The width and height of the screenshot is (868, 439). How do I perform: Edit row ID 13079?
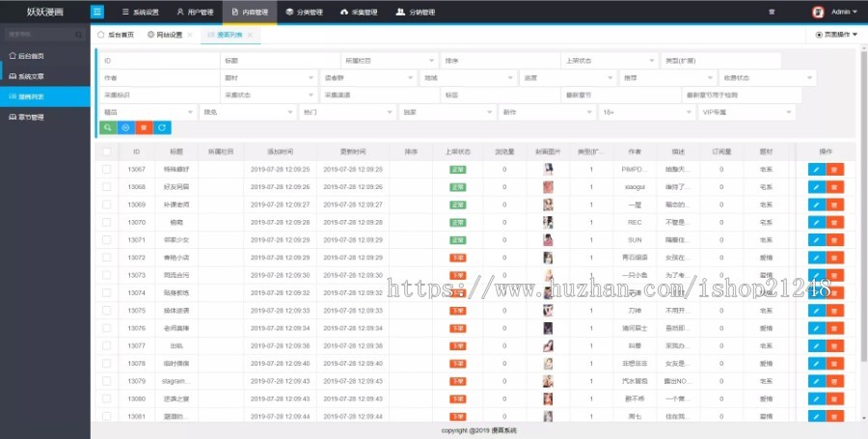(817, 381)
